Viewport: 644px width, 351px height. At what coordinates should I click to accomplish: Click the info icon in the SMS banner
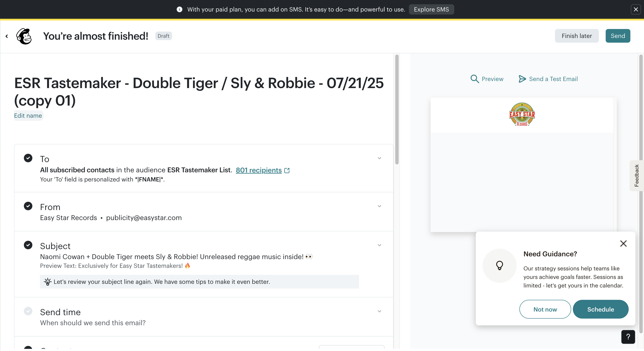(179, 9)
